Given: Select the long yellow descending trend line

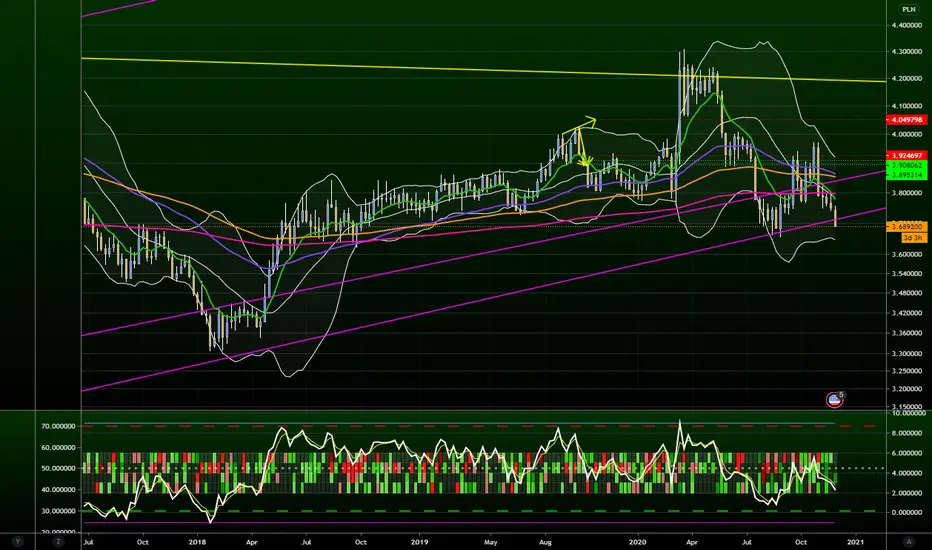Looking at the screenshot, I should (x=483, y=70).
